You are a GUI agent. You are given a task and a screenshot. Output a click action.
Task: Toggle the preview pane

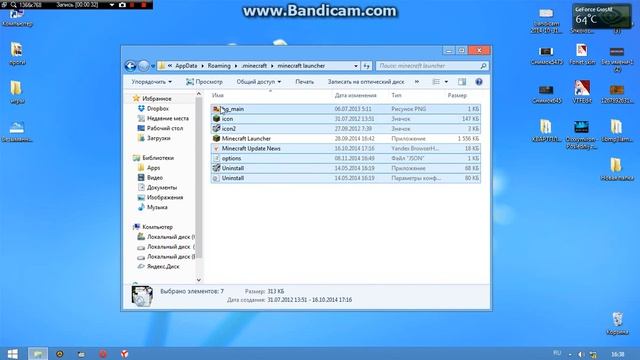[x=462, y=82]
